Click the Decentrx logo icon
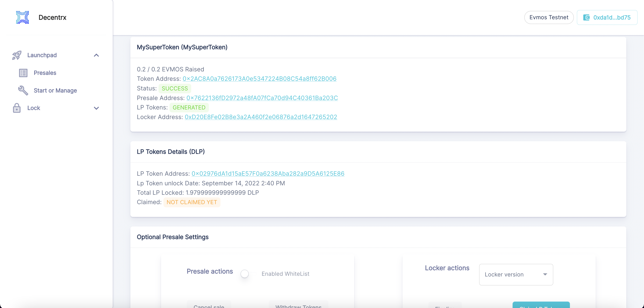644x308 pixels. [x=23, y=17]
